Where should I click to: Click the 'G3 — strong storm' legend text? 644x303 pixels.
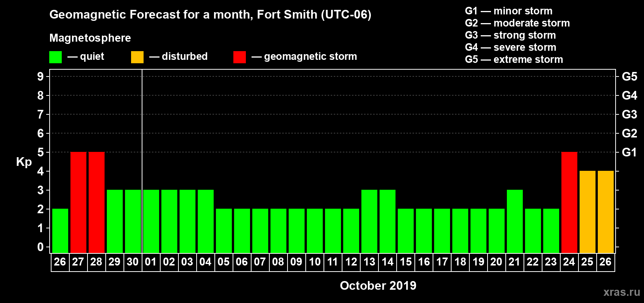tap(510, 35)
